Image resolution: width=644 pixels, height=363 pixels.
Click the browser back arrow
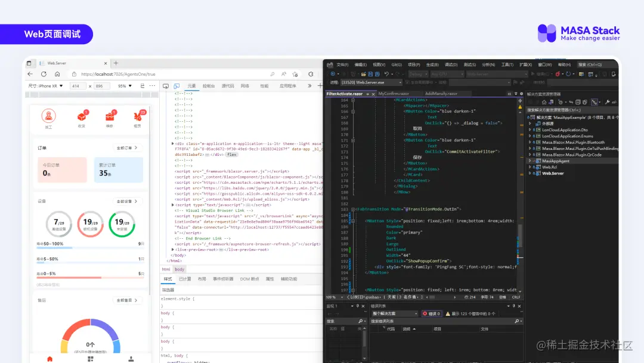pos(30,74)
